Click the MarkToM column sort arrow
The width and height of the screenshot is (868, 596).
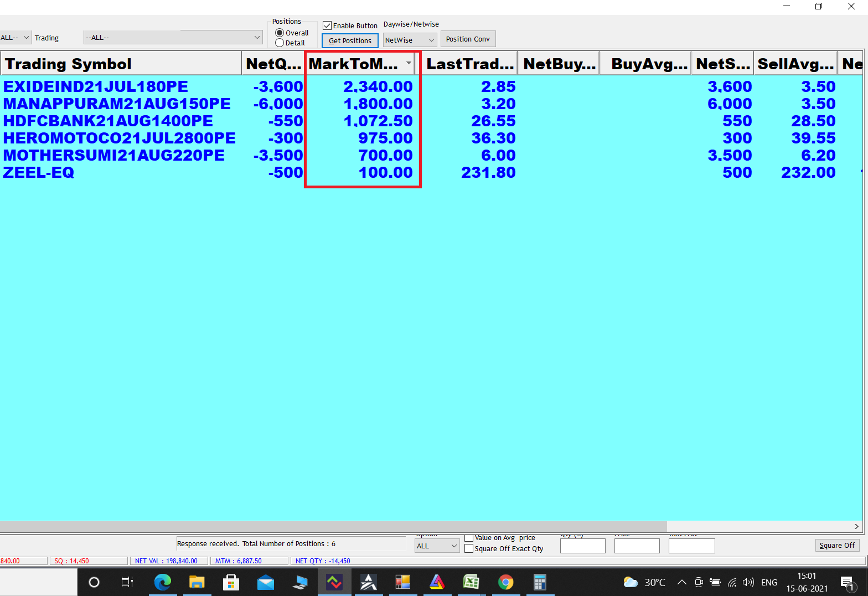tap(409, 63)
